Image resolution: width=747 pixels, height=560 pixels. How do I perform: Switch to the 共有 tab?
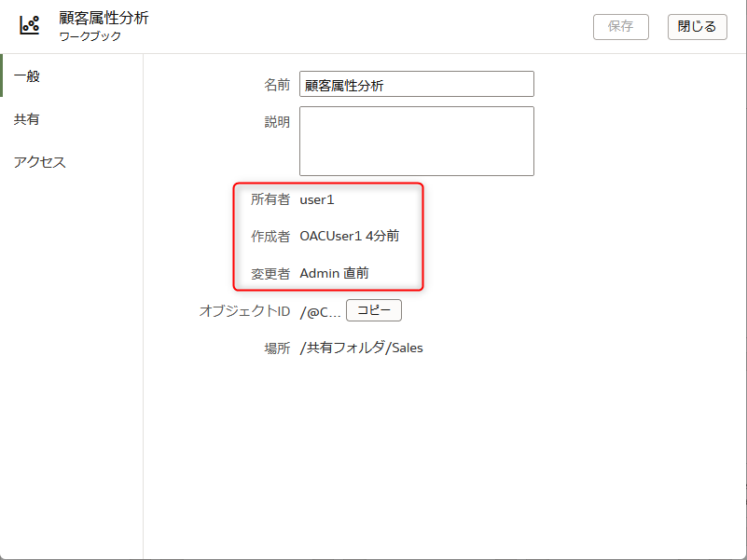[x=72, y=119]
